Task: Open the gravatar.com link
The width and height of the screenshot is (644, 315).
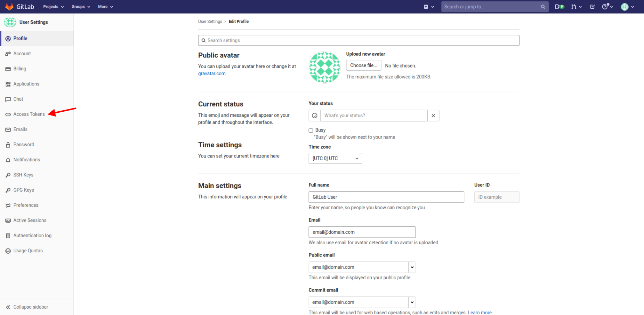Action: 212,73
